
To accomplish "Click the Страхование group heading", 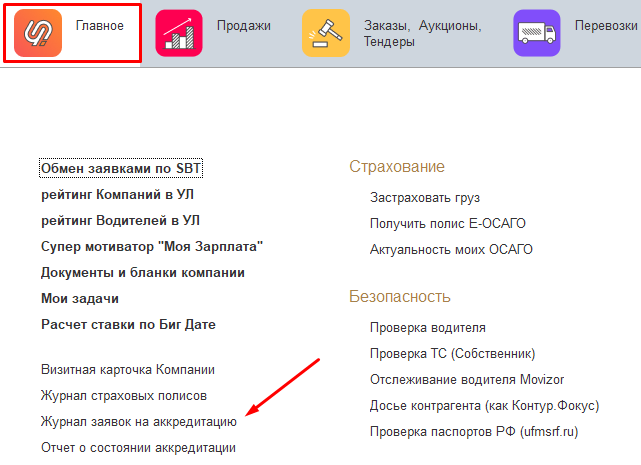I will tap(397, 166).
